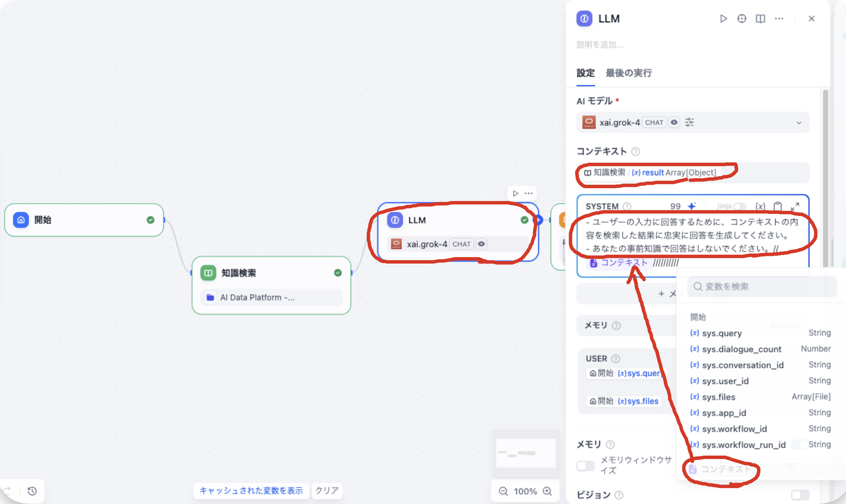Screen dimensions: 846x504
Task: Switch to the 最後の実行 tab
Action: tap(628, 73)
